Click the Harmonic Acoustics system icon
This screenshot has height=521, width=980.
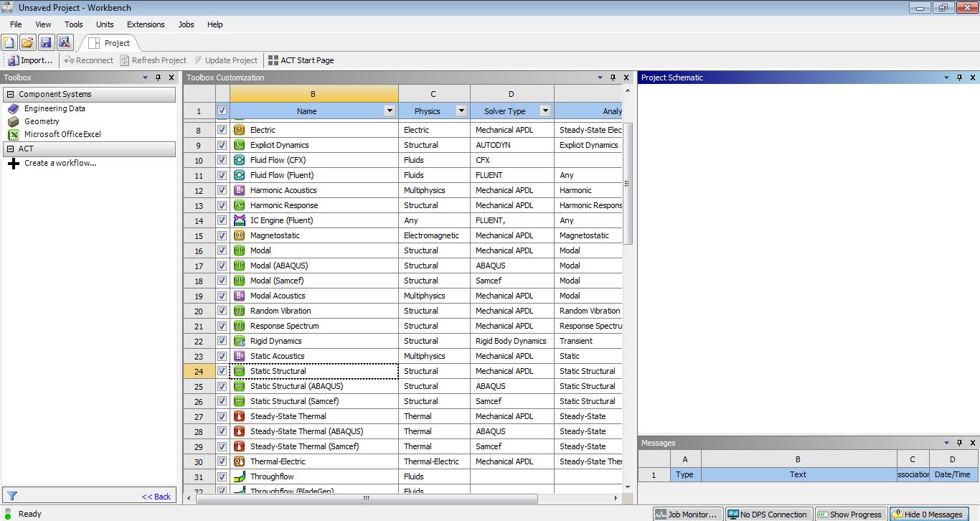coord(240,190)
